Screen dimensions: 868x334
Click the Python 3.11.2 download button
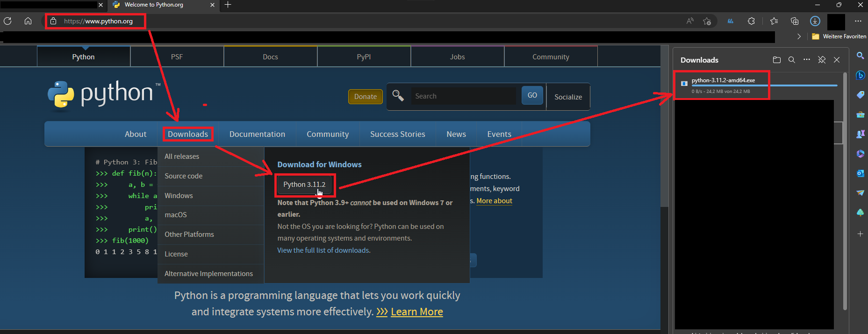(304, 185)
